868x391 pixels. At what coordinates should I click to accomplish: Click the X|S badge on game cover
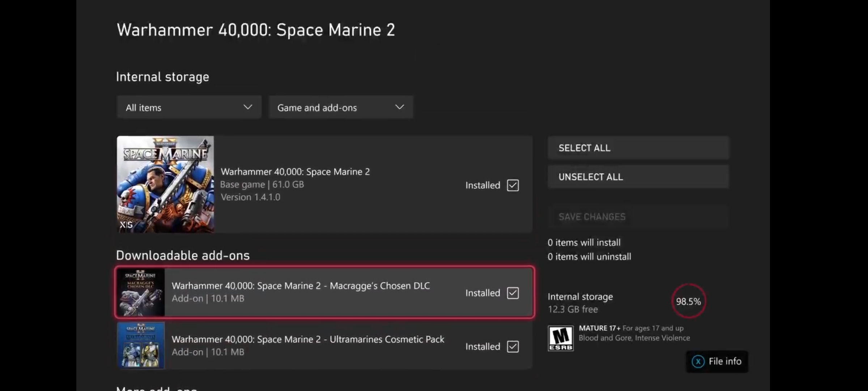pos(126,225)
